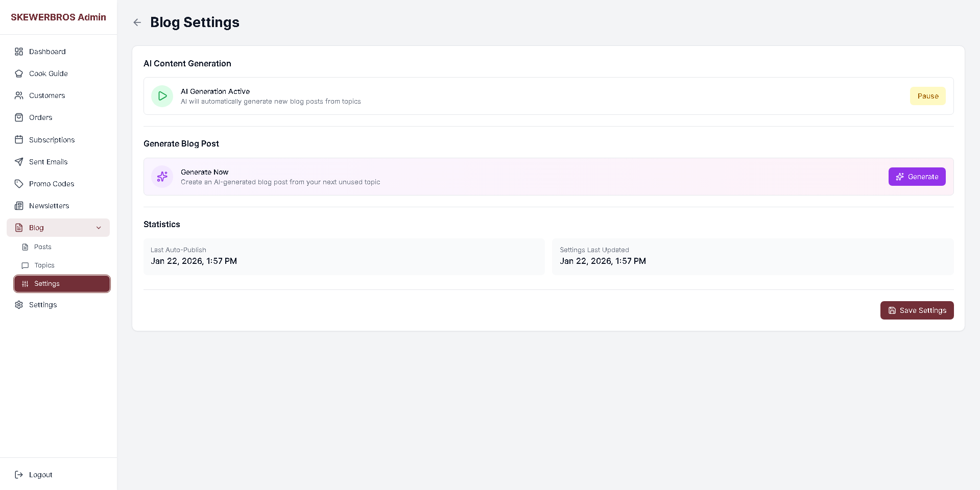Click the SKEWERBROS Admin logo text
The image size is (980, 490).
click(58, 17)
